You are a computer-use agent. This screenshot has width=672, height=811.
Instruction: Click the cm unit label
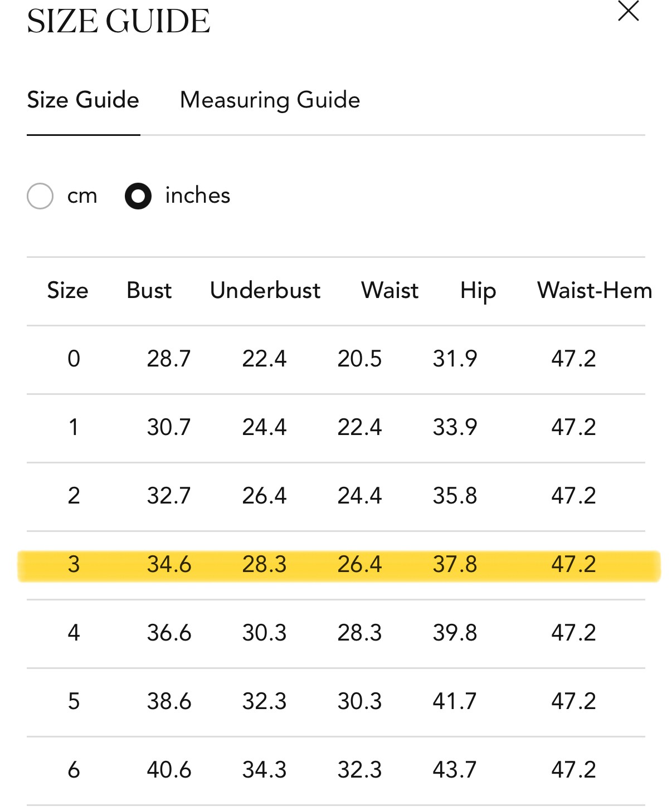82,196
